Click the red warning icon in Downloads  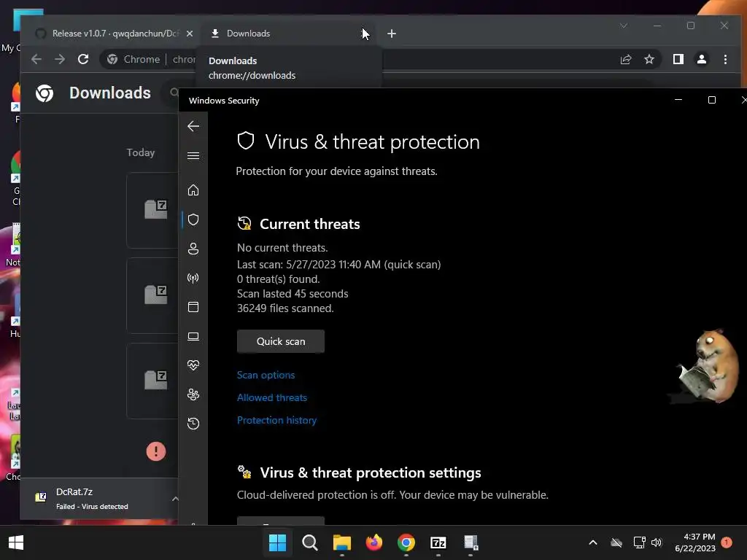pyautogui.click(x=156, y=451)
